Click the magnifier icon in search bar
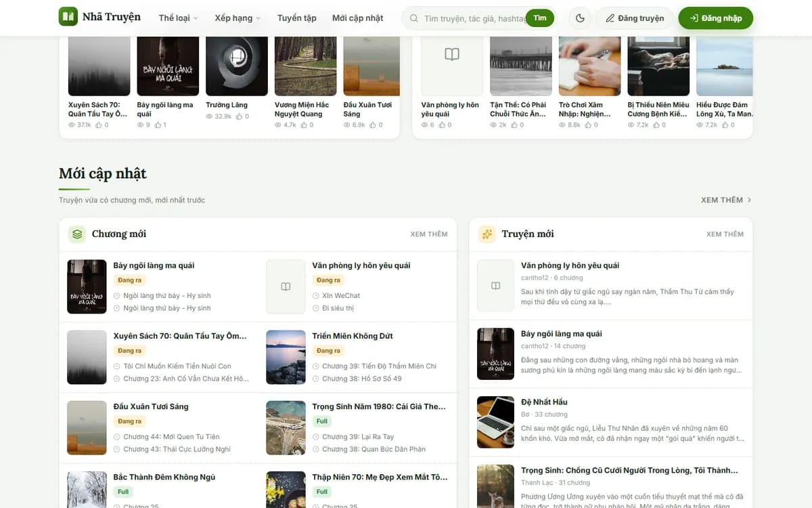Screen dimensions: 812x508 click(x=414, y=18)
